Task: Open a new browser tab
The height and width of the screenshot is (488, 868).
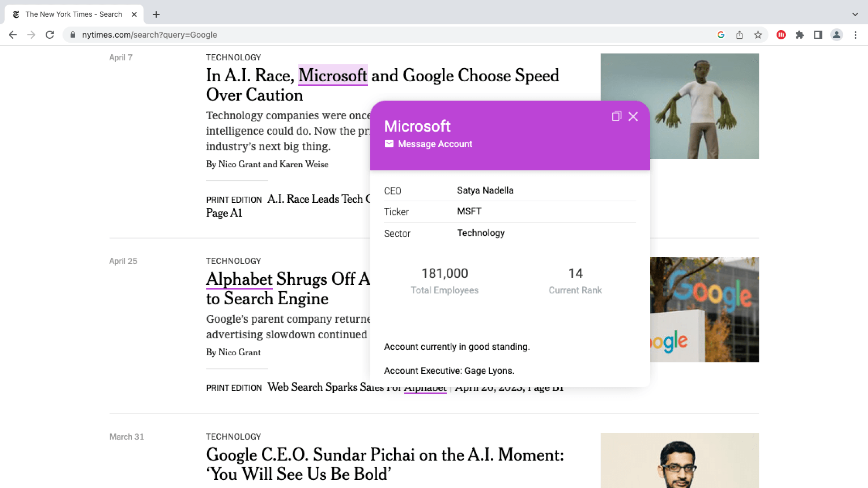Action: [156, 14]
